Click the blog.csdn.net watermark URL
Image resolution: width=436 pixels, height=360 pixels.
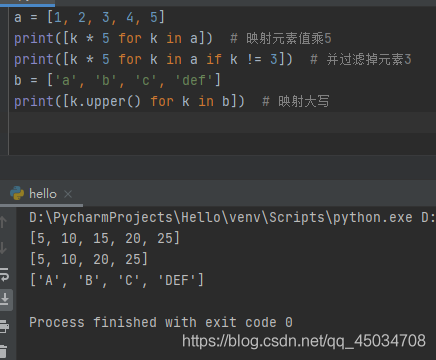click(x=304, y=341)
